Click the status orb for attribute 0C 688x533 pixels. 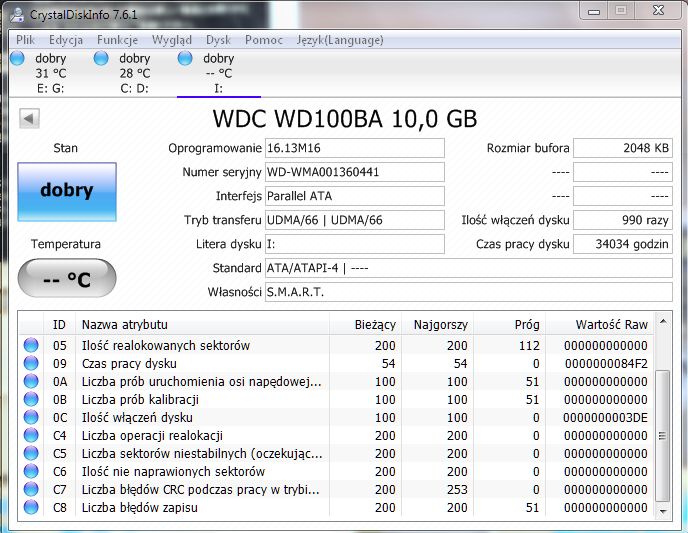tap(31, 417)
